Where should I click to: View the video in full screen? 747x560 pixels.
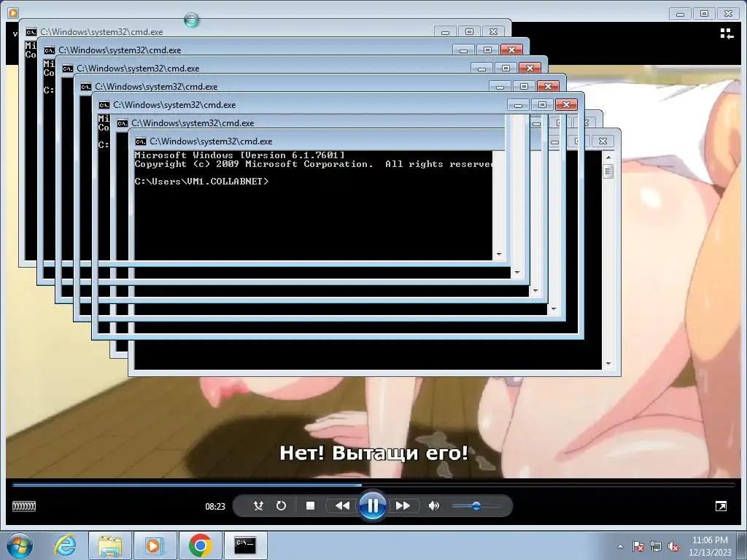pyautogui.click(x=721, y=506)
